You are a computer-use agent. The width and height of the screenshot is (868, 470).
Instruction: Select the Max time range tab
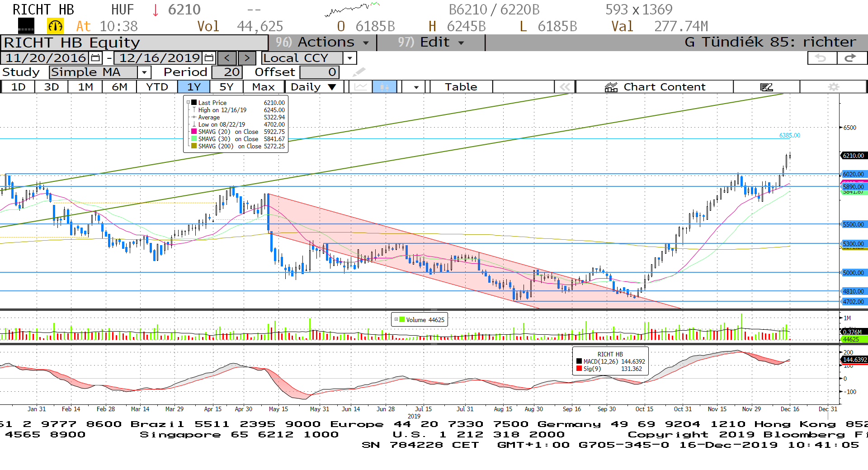264,87
